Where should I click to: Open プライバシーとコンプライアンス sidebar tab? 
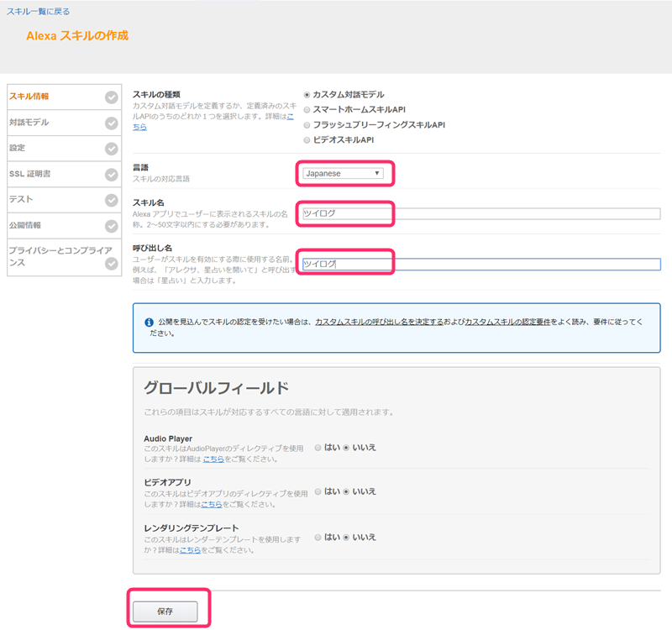click(65, 257)
